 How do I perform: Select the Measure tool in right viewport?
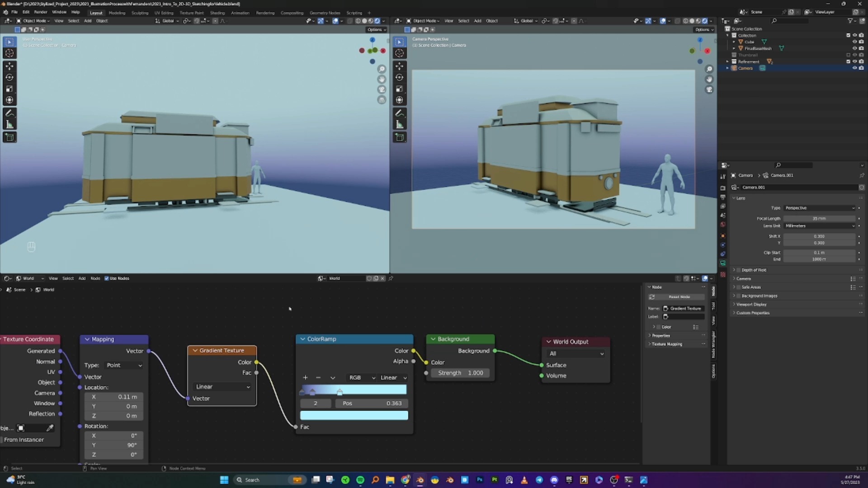point(400,125)
